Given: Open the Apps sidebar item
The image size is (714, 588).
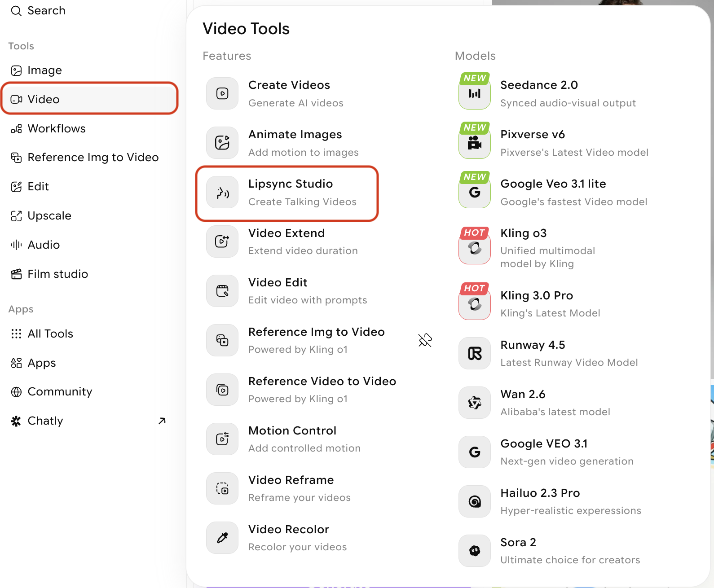Looking at the screenshot, I should (90, 363).
